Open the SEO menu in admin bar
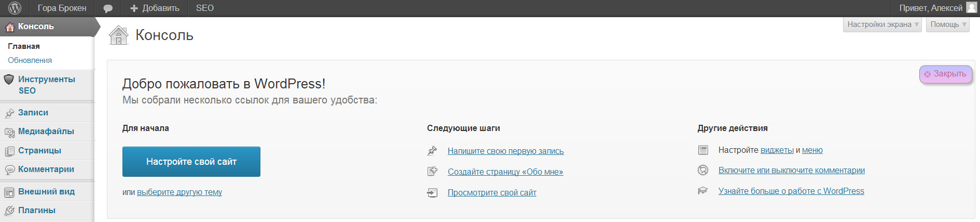Image resolution: width=980 pixels, height=222 pixels. 205,8
